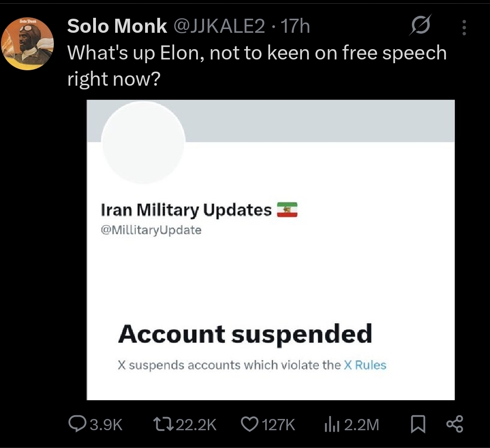Like the tweet with the heart icon
Viewport: 490px width, 448px height.
pyautogui.click(x=249, y=424)
